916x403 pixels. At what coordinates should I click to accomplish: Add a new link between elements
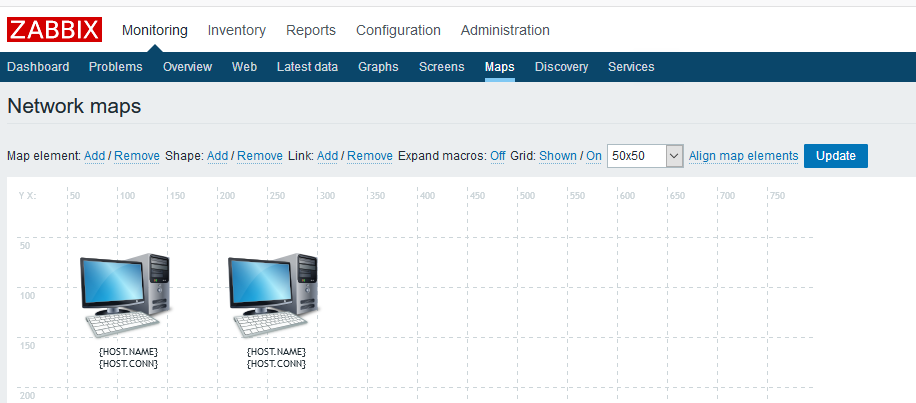(328, 156)
